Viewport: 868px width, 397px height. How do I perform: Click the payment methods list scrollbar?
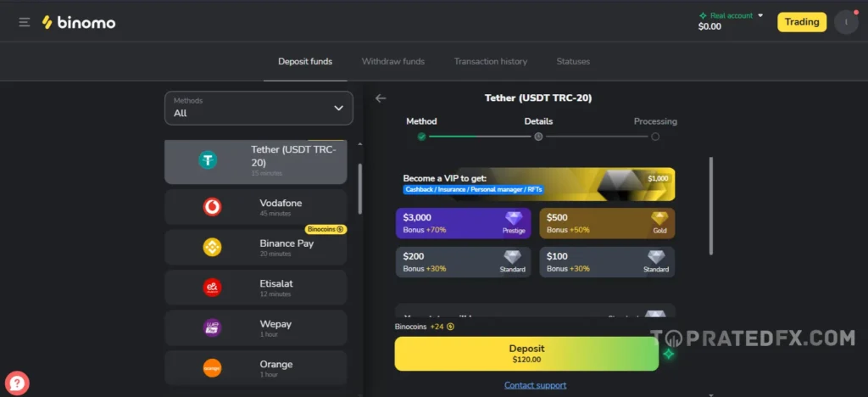pyautogui.click(x=359, y=189)
